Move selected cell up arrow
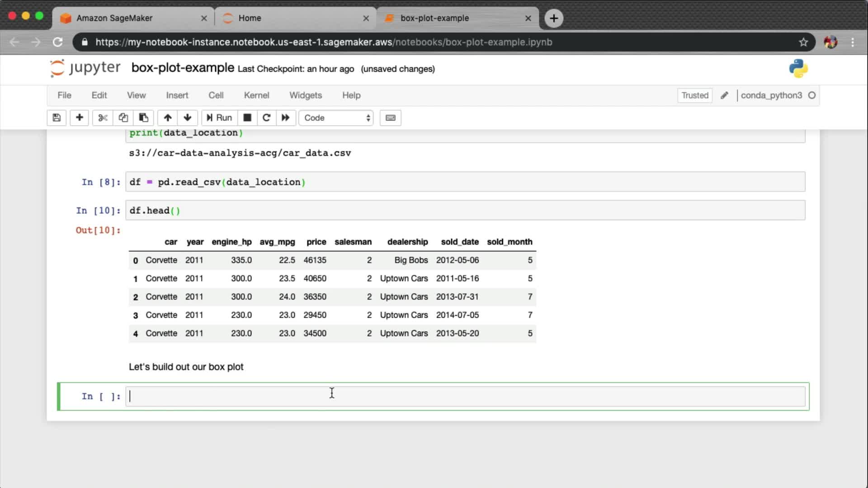Image resolution: width=868 pixels, height=488 pixels. click(x=168, y=118)
